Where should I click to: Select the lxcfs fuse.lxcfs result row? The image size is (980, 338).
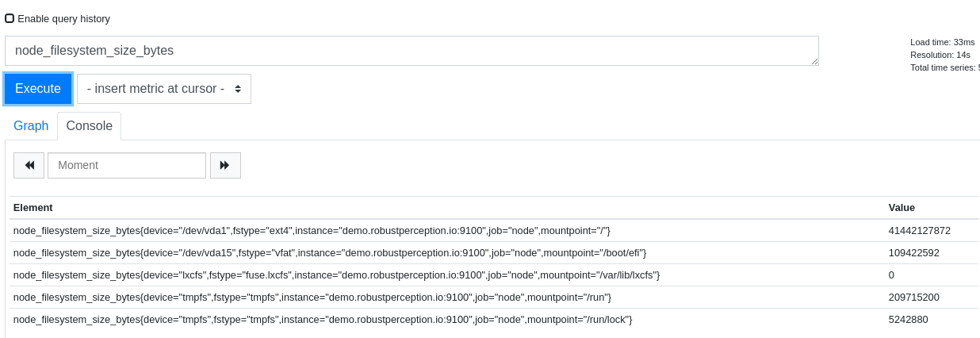tap(494, 275)
